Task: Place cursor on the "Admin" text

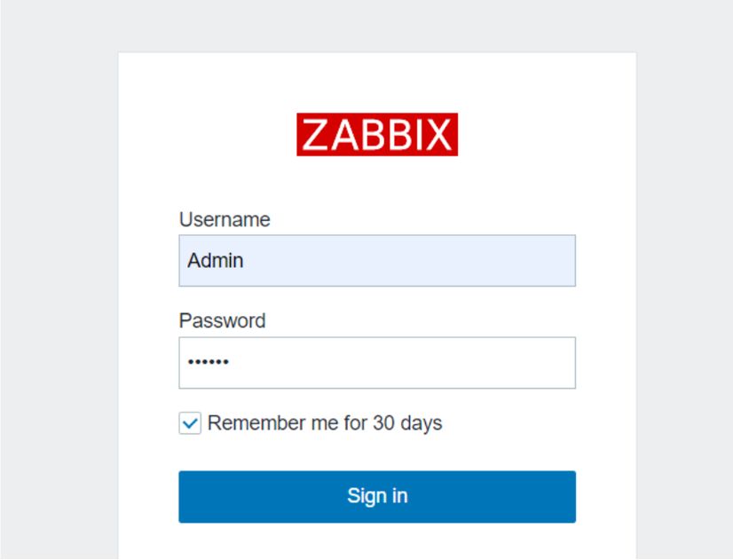Action: pyautogui.click(x=216, y=261)
